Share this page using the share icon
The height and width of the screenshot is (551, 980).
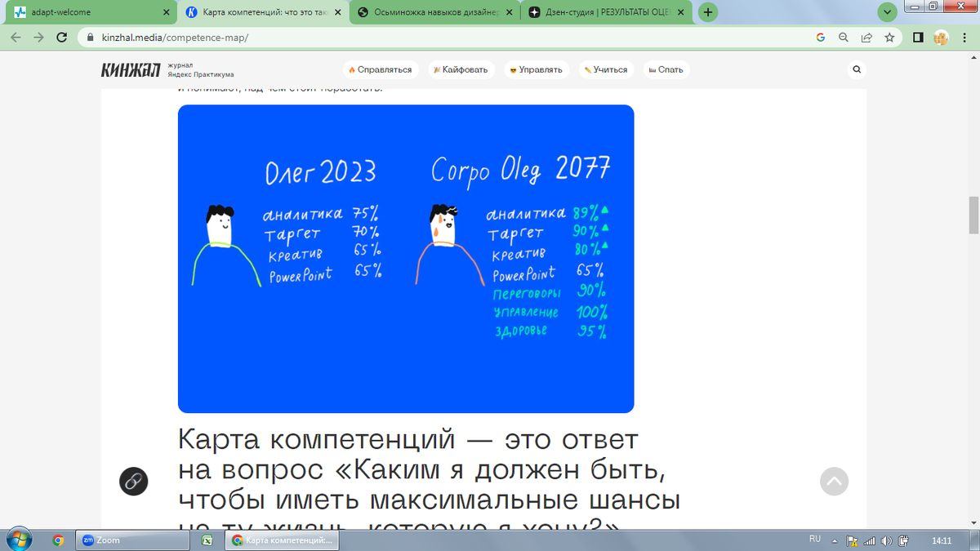(x=866, y=38)
